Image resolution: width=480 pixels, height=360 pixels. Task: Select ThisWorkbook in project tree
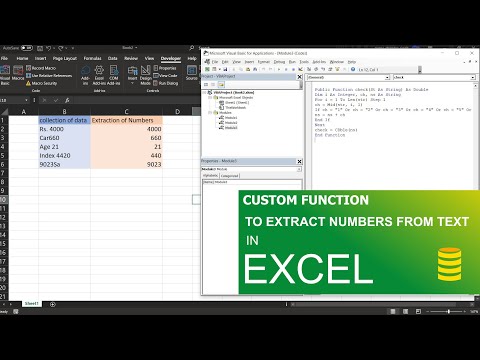[233, 108]
